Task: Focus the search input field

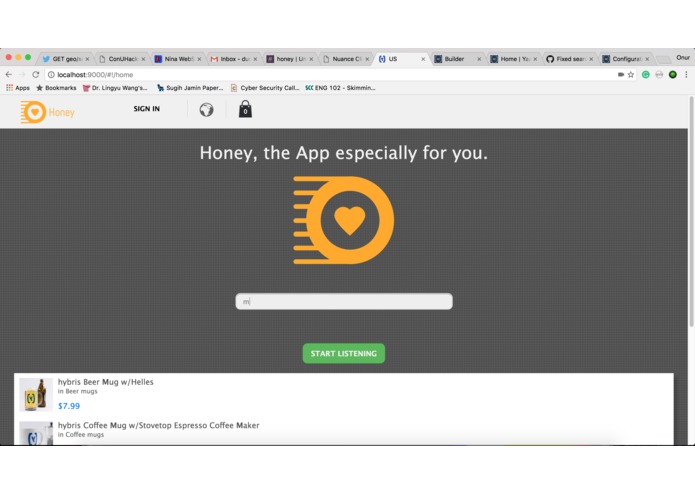Action: (x=344, y=301)
